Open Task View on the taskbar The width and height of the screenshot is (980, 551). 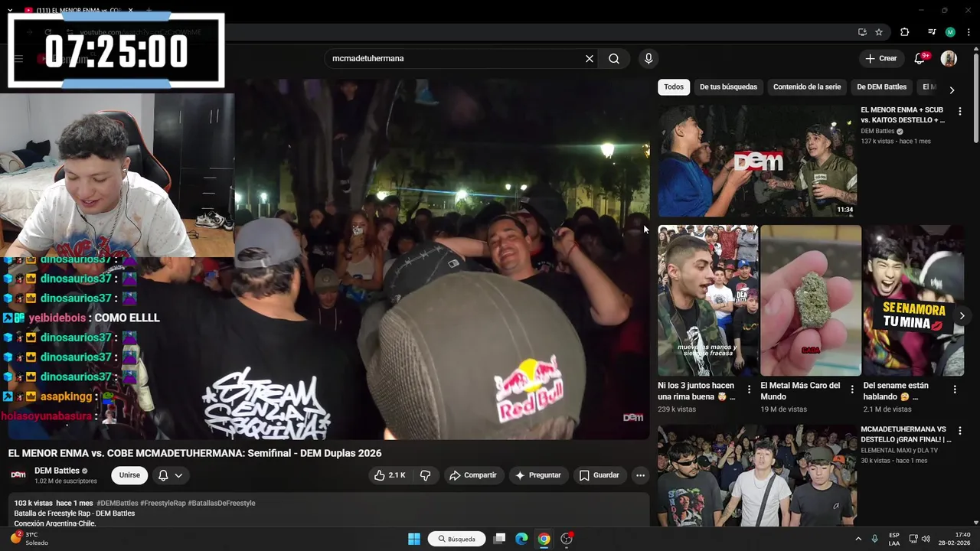pos(499,539)
